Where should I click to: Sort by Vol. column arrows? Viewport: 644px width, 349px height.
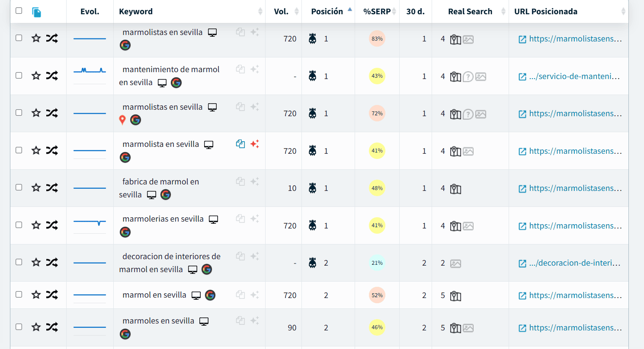(x=296, y=12)
